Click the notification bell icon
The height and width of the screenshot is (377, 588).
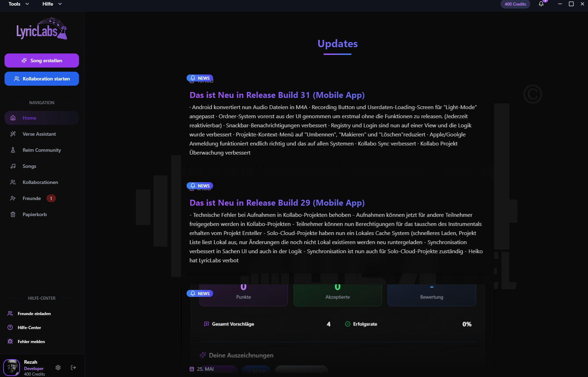pos(542,4)
